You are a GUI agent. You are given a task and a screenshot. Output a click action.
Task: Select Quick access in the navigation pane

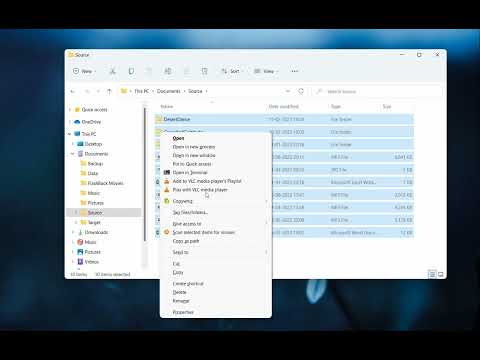pos(94,109)
